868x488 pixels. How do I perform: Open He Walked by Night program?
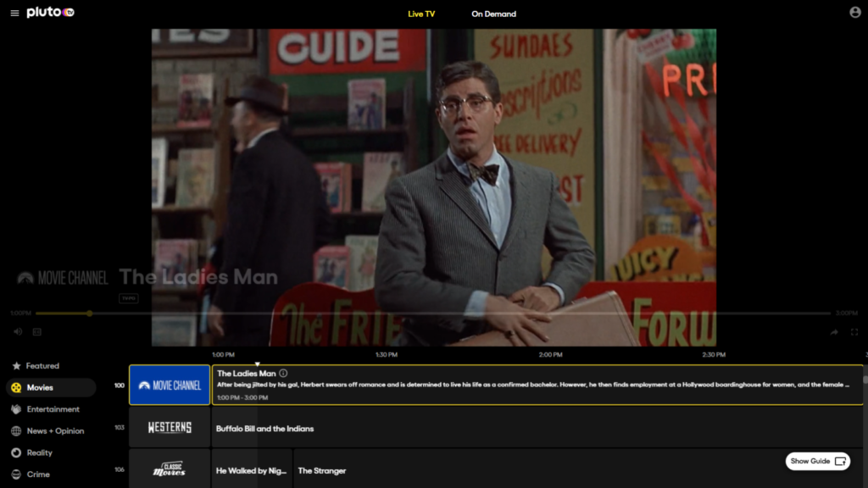tap(252, 470)
